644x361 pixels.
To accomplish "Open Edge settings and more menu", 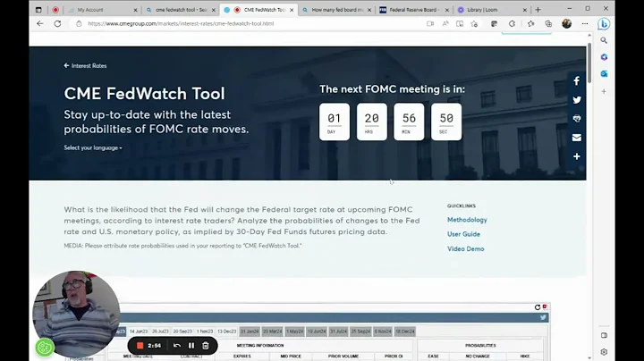I will [585, 24].
